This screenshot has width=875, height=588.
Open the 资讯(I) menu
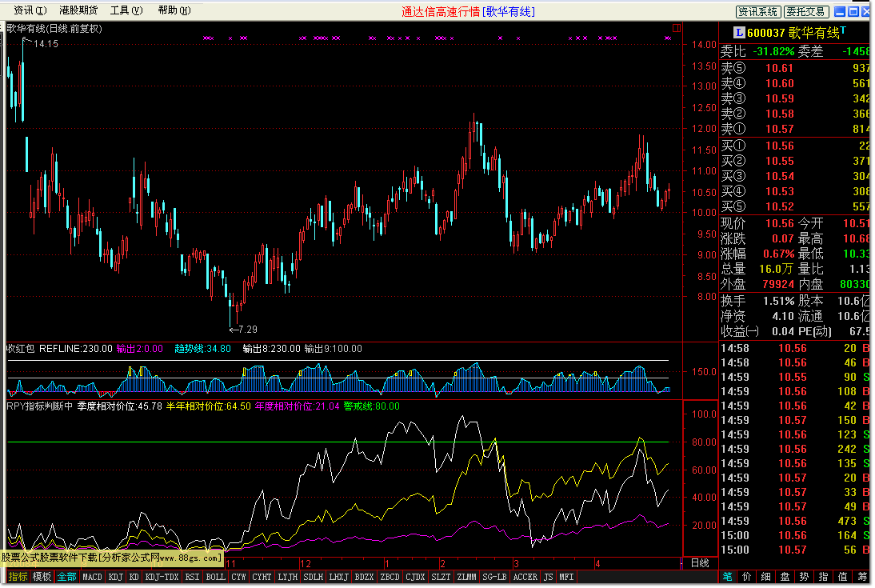coord(30,10)
